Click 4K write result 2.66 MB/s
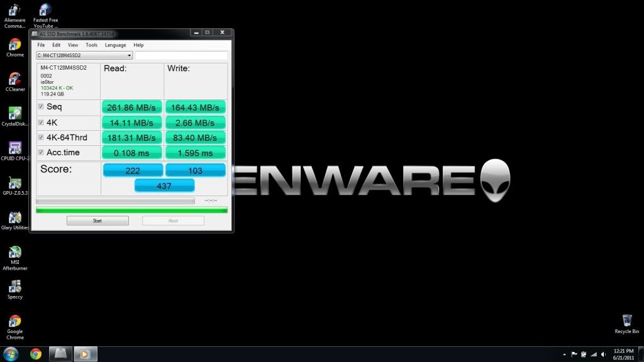 (195, 123)
